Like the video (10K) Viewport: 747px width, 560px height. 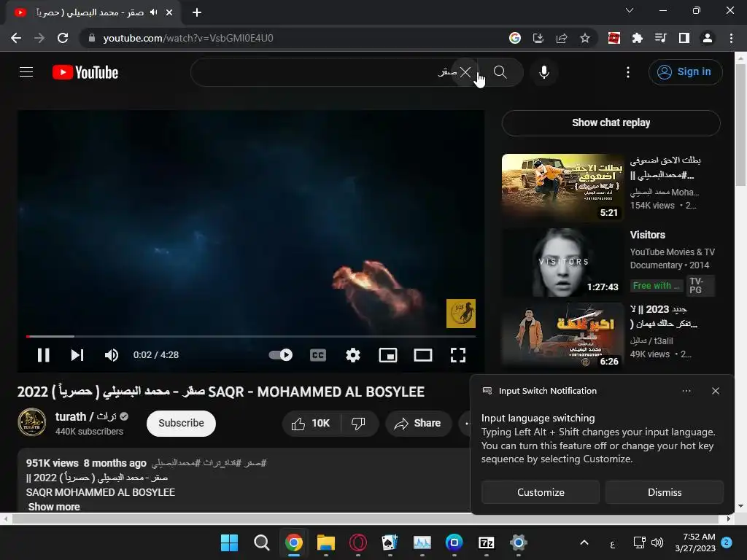tap(311, 423)
